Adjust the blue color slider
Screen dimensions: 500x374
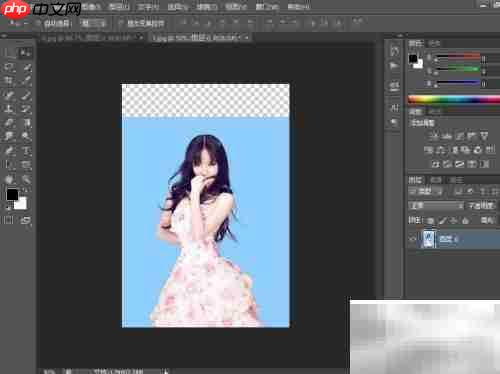coord(458,82)
